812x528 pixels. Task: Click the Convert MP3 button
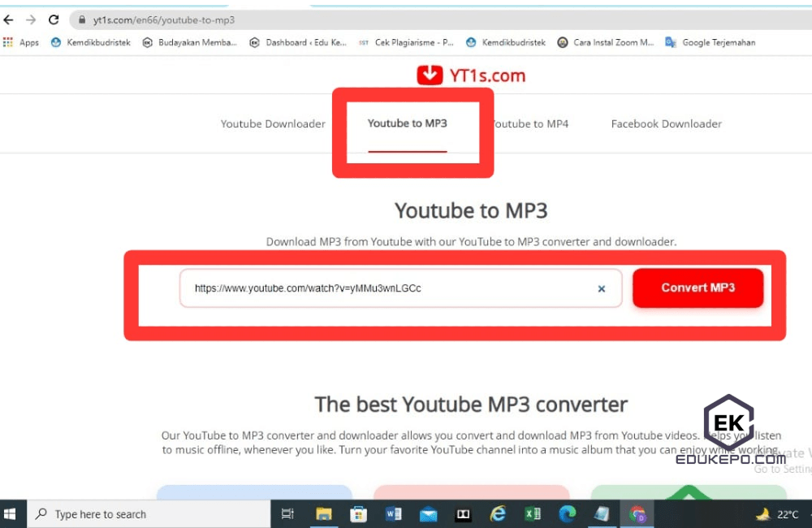pyautogui.click(x=698, y=288)
